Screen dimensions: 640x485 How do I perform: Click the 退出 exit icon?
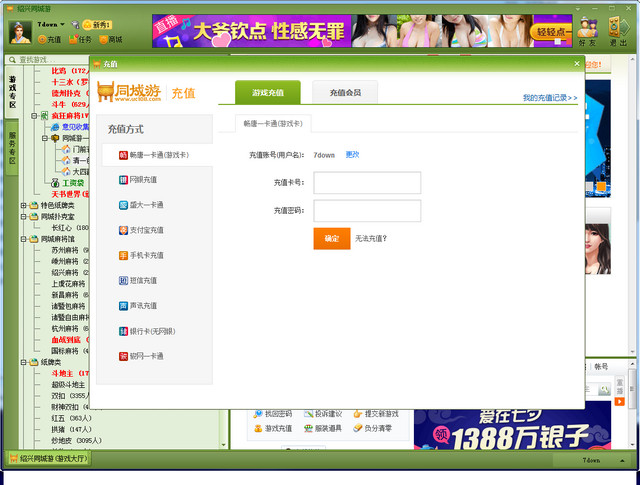pyautogui.click(x=618, y=32)
